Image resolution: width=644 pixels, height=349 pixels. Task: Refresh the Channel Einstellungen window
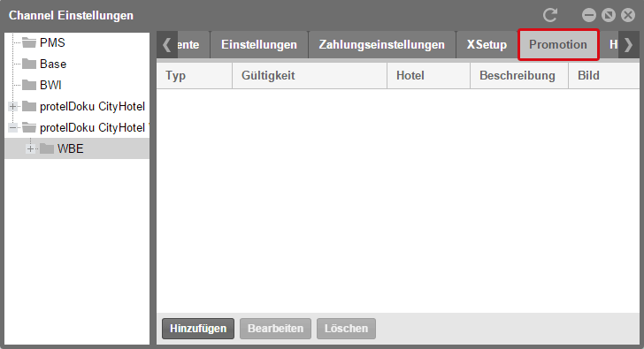pos(550,15)
